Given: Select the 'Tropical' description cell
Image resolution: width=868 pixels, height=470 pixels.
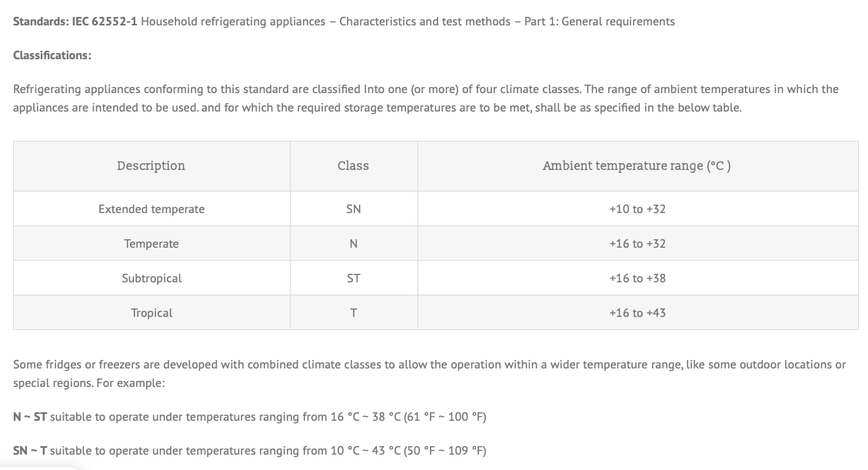Looking at the screenshot, I should pos(151,313).
